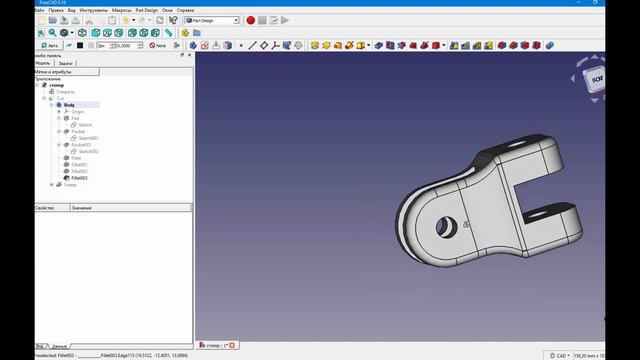Screen dimensions: 640x360
Task: Apply Linear Pattern tool
Action: tap(465, 45)
